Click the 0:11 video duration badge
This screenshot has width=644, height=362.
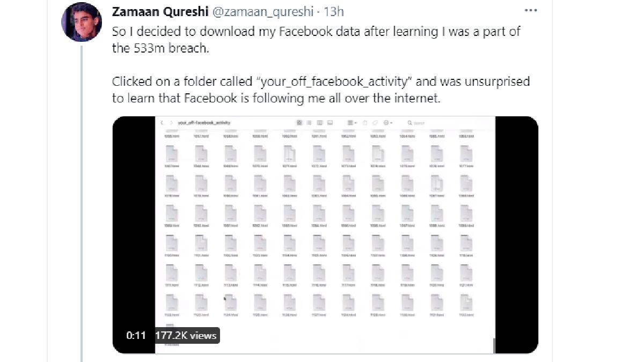point(136,336)
